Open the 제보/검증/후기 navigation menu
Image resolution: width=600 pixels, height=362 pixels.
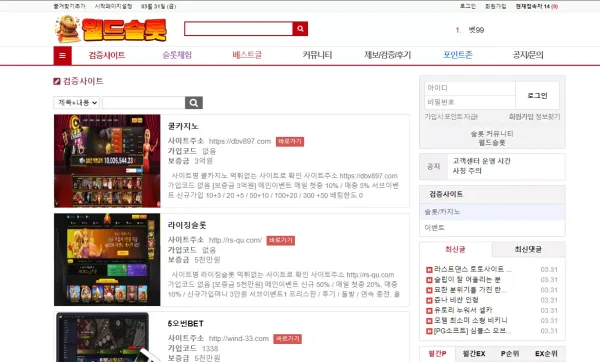[x=387, y=55]
